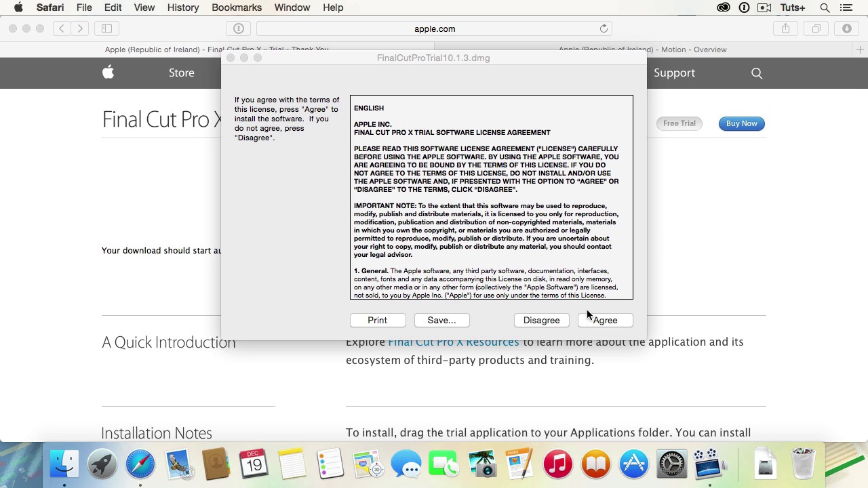The image size is (868, 488).
Task: Open iTunes from the Dock
Action: [x=558, y=464]
